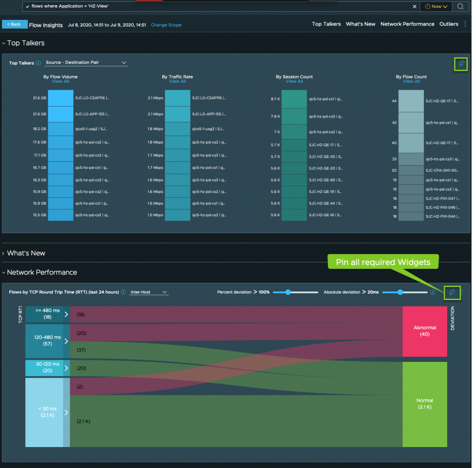
Task: Click the Abnormal (40) deviation block
Action: coord(424,331)
